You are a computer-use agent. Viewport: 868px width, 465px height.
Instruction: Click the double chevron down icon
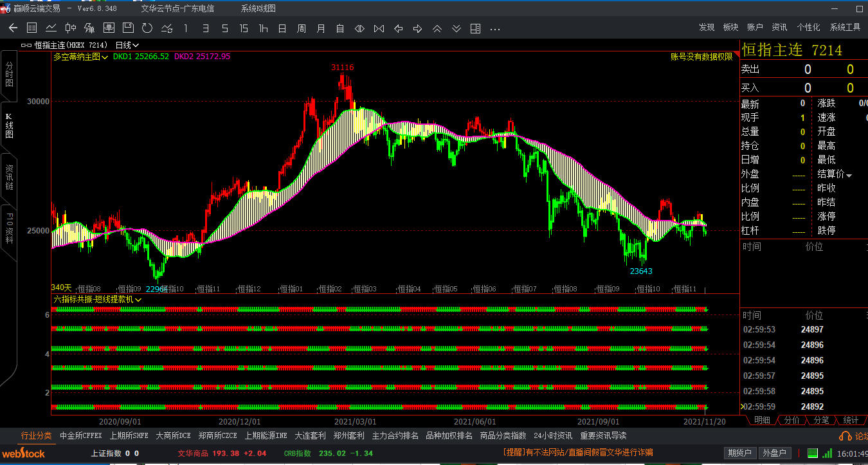tap(456, 28)
